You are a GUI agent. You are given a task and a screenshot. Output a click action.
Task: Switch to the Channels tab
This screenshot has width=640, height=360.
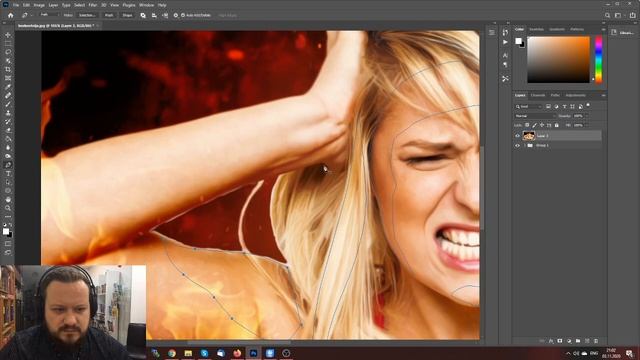[538, 95]
